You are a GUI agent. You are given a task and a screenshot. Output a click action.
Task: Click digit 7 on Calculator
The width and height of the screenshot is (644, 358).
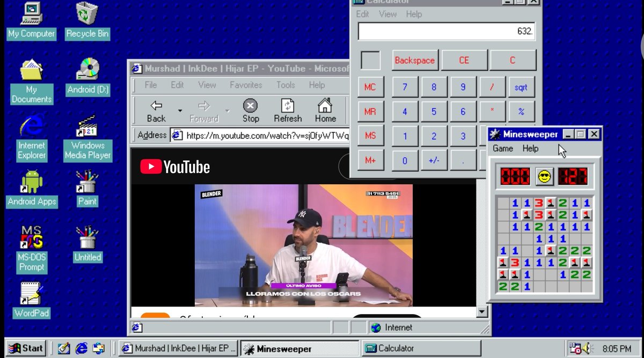(x=405, y=87)
